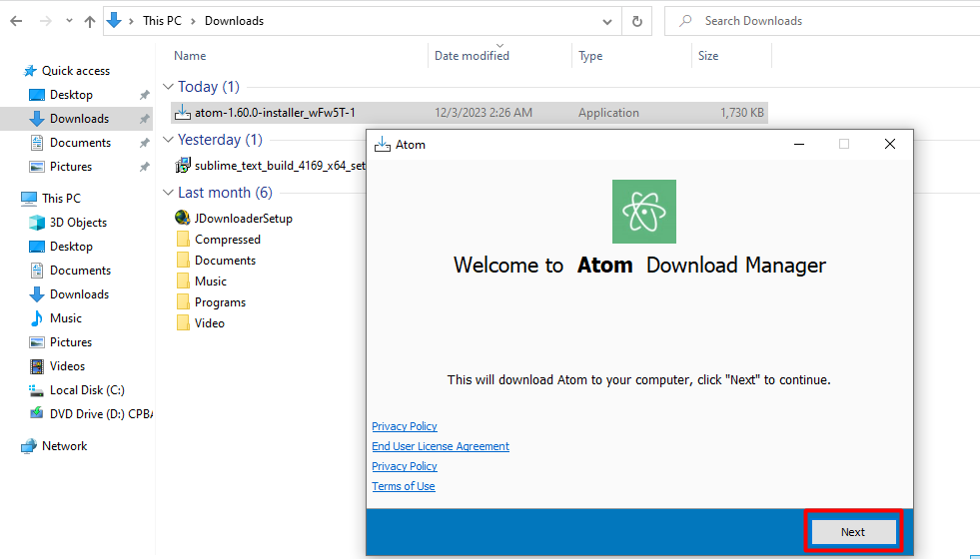Open Videos in the navigation pane

click(x=67, y=366)
